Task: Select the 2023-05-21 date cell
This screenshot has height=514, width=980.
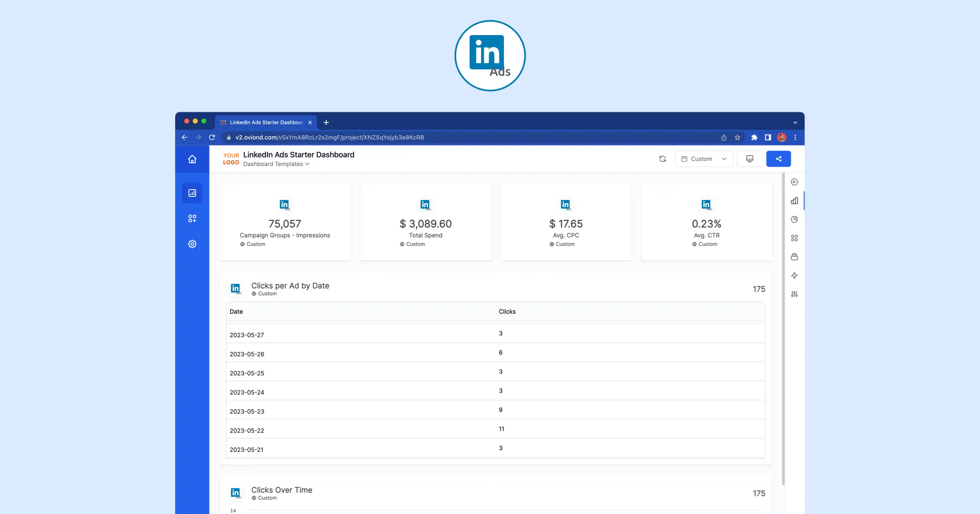Action: tap(247, 450)
